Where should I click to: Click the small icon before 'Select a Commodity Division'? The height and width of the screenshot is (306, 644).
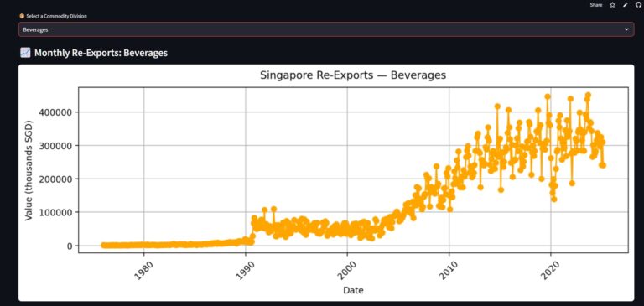(22, 16)
